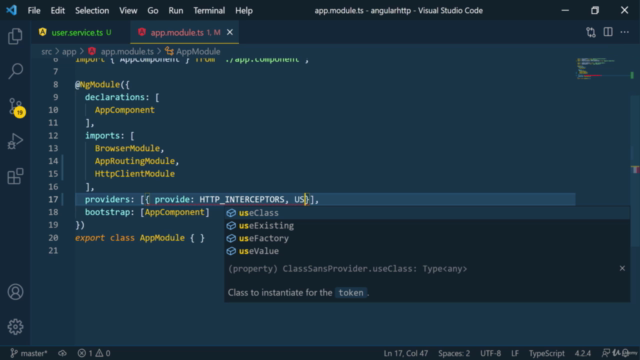
Task: Click the feedback icon in status bar
Action: pos(606,353)
